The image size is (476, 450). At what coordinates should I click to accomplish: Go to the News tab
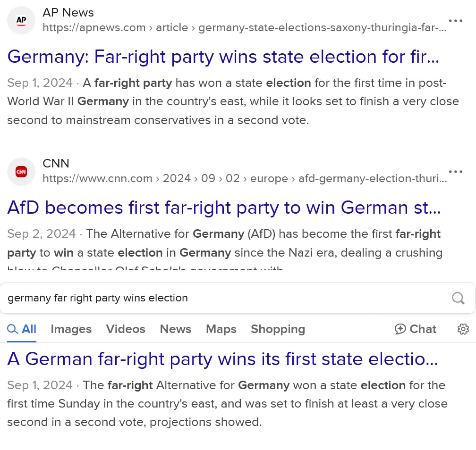176,329
